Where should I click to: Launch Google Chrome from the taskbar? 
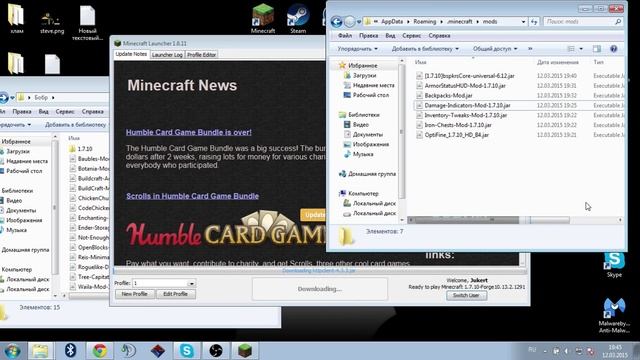click(100, 351)
